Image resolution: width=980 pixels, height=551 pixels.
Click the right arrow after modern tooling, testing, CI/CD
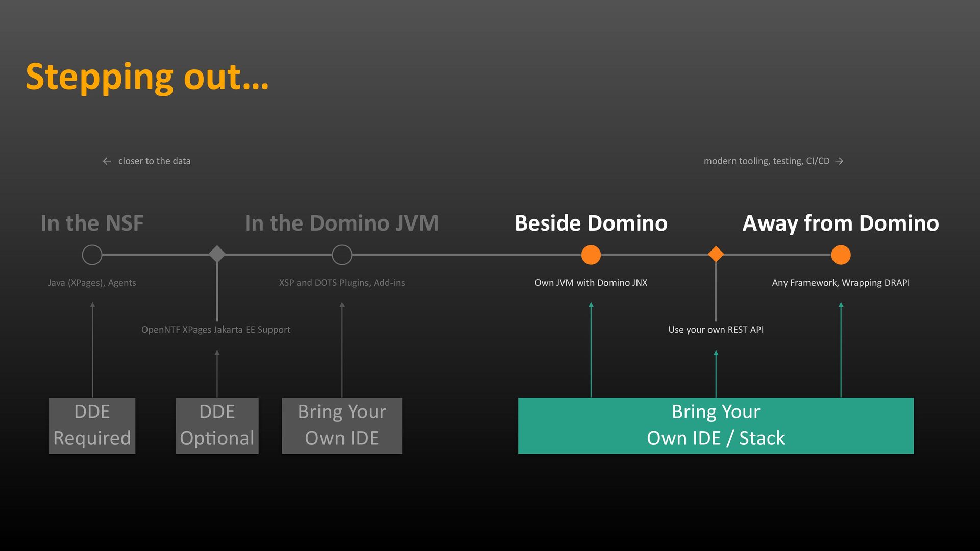coord(839,161)
